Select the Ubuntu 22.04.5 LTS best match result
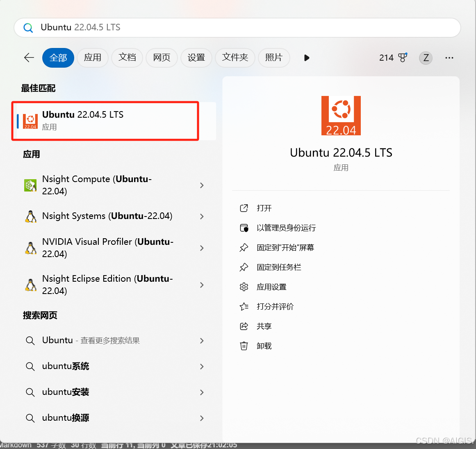This screenshot has width=476, height=449. pos(114,121)
